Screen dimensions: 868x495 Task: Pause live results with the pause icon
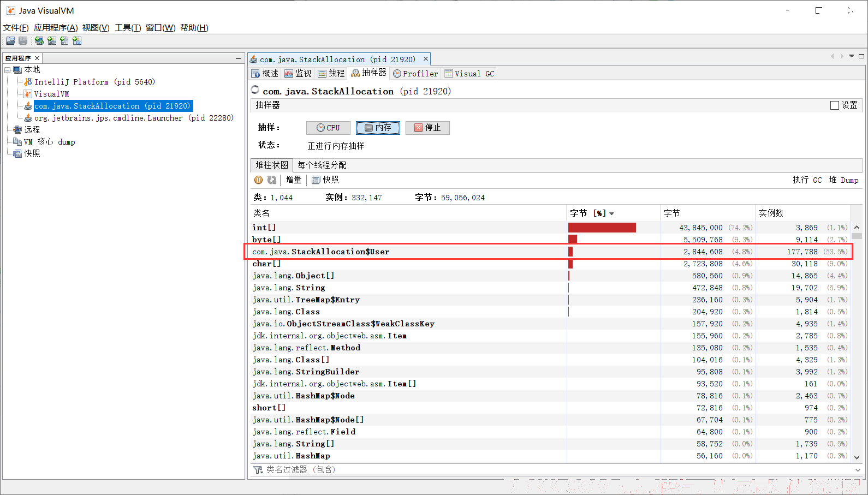point(259,180)
